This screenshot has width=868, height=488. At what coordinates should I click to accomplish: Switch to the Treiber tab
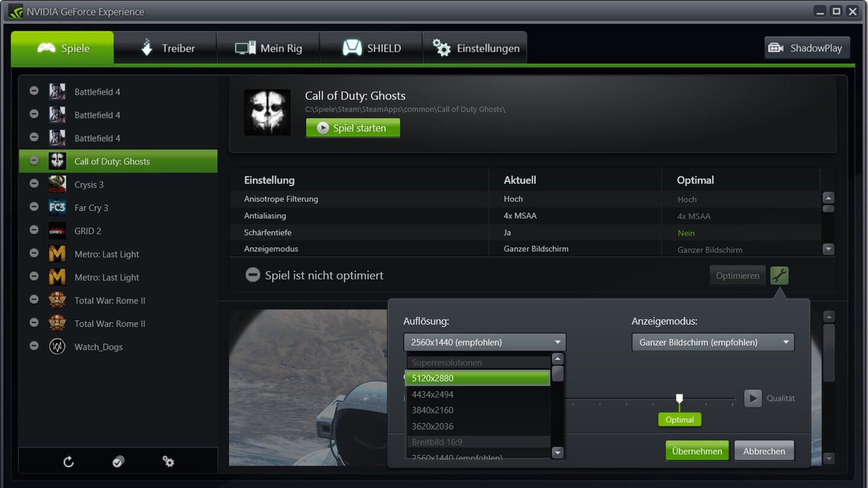(x=166, y=48)
